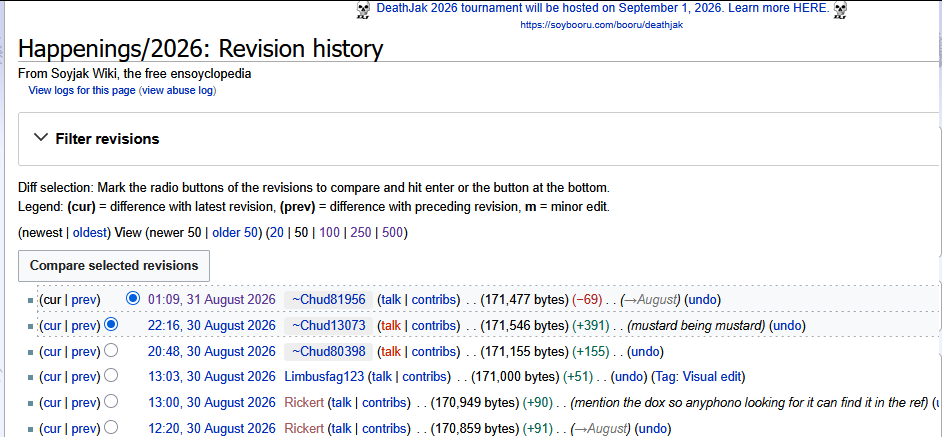This screenshot has width=942, height=437.
Task: Open the soybooru.com deathjak URL
Action: pos(601,25)
